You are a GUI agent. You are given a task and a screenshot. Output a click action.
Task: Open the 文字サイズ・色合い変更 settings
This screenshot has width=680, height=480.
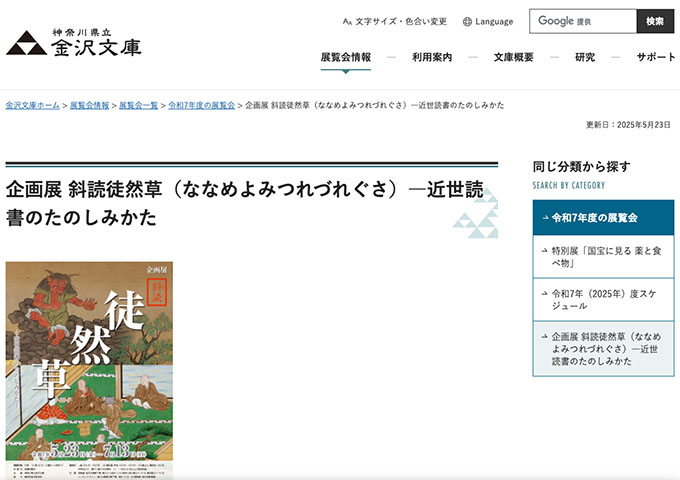394,21
